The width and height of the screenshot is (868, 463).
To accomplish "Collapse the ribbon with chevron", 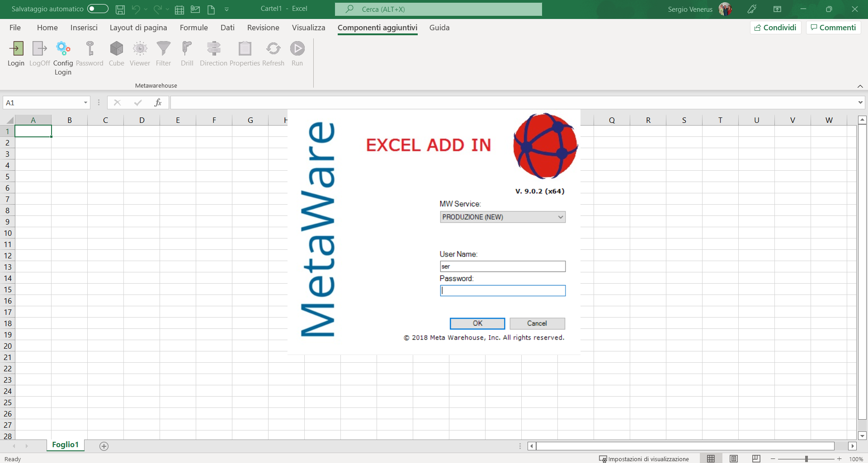I will pyautogui.click(x=860, y=86).
